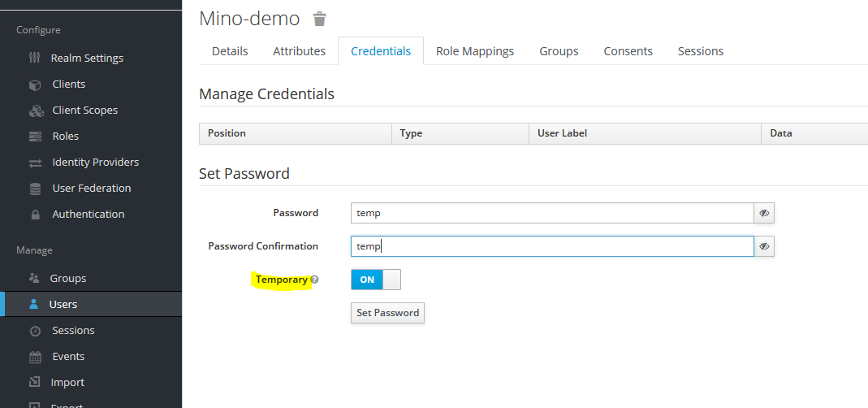Image resolution: width=868 pixels, height=408 pixels.
Task: Click the Users person icon
Action: (34, 304)
